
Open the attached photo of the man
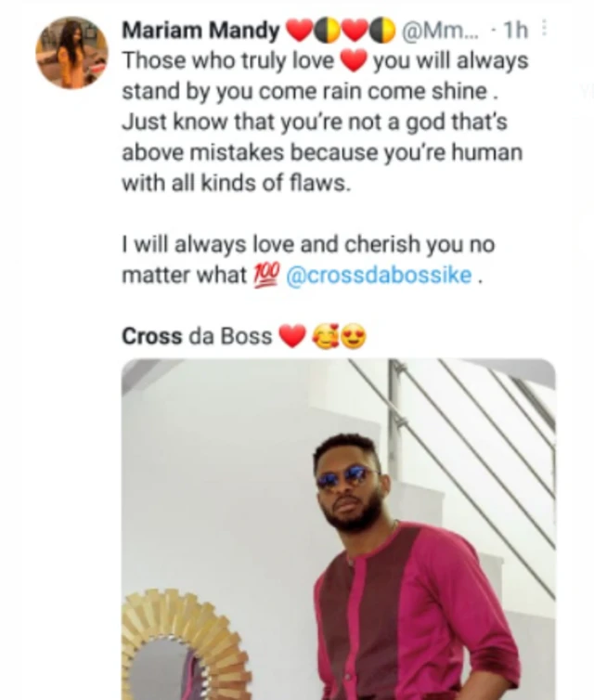click(338, 529)
